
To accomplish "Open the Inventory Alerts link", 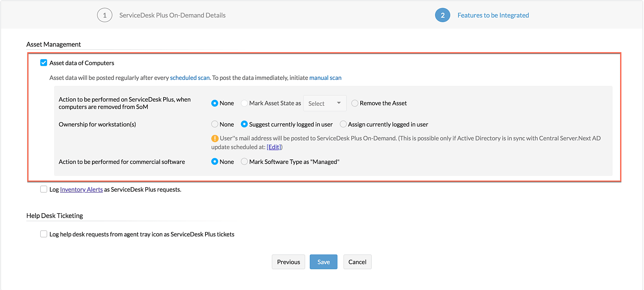I will point(81,189).
